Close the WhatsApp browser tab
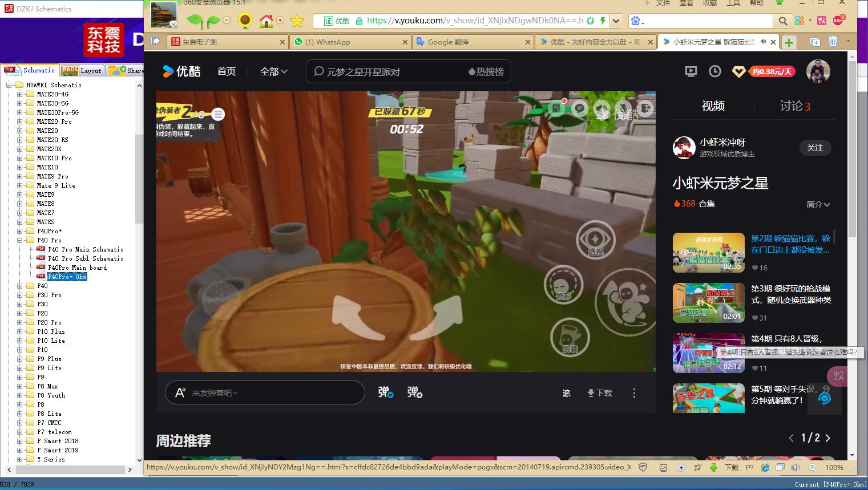The width and height of the screenshot is (868, 490). pyautogui.click(x=405, y=42)
